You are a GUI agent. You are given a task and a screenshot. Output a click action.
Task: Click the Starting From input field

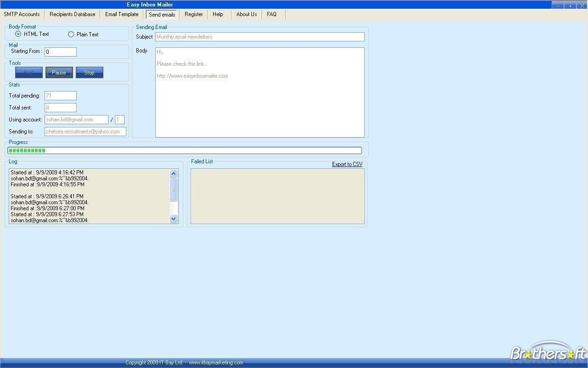(x=61, y=52)
